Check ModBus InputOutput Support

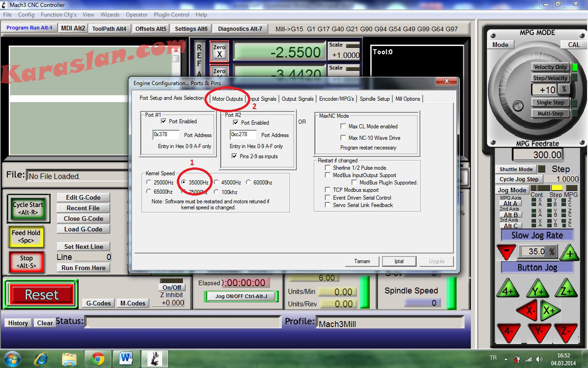pos(328,175)
